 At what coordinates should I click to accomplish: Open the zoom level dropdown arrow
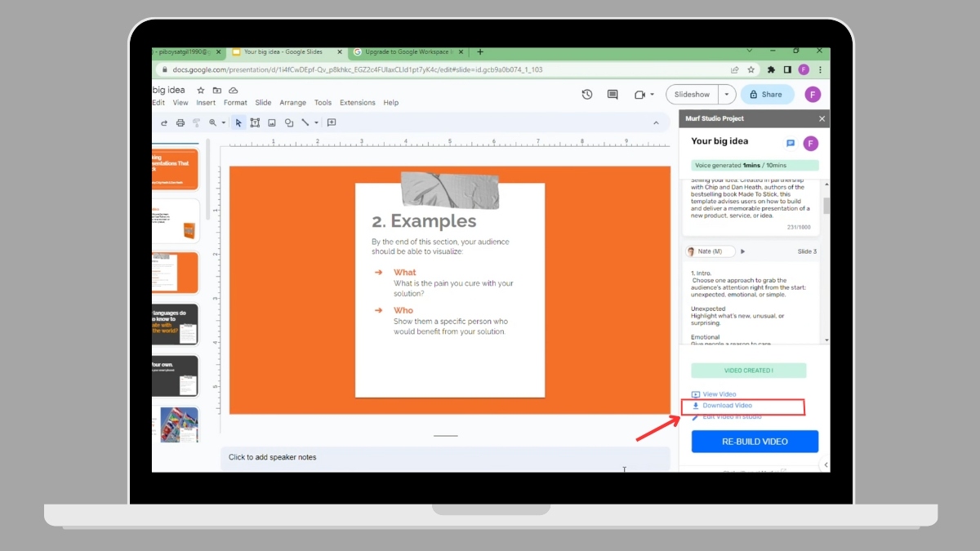[223, 123]
